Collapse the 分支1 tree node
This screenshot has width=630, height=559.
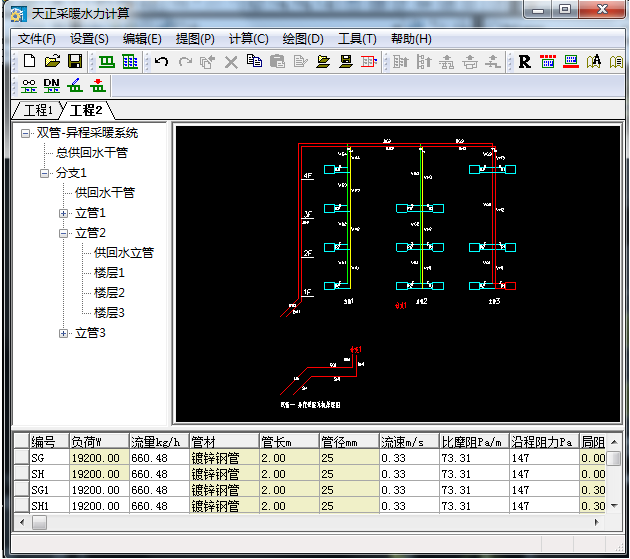pos(45,173)
